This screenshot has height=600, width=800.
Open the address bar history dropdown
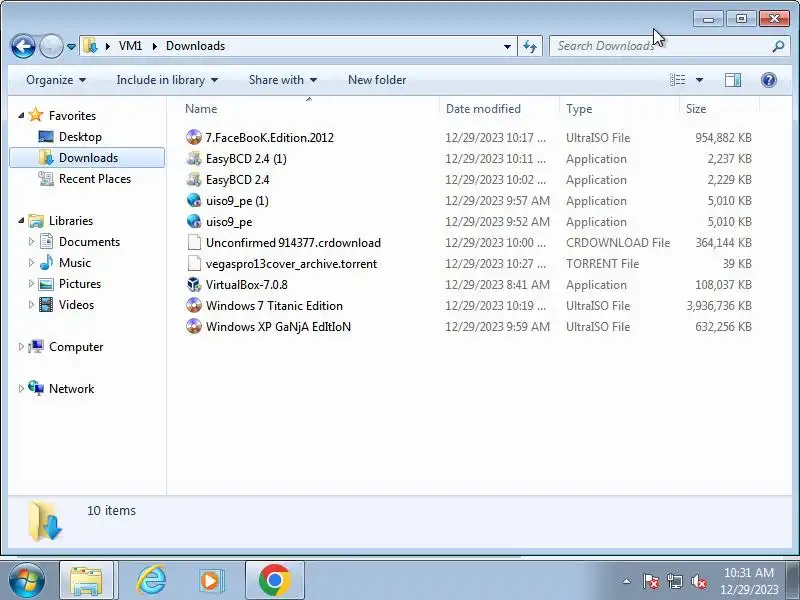coord(507,46)
